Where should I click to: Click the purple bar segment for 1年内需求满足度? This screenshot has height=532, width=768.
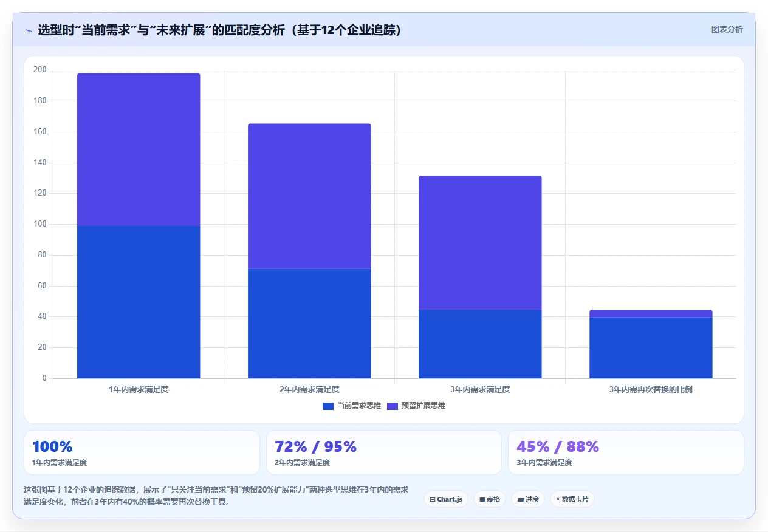(139, 149)
